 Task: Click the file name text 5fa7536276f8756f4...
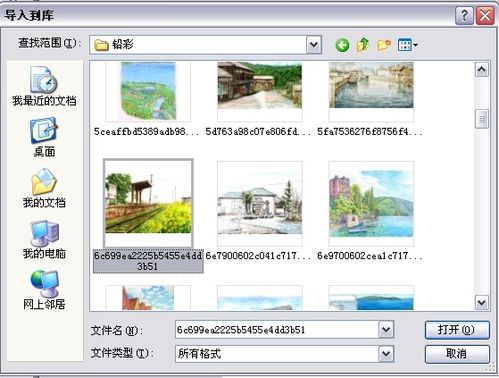[369, 132]
